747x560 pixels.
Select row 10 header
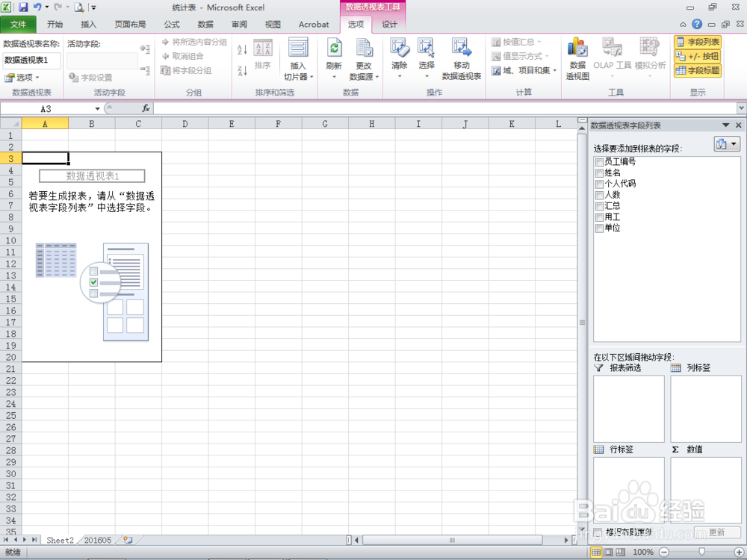[11, 240]
